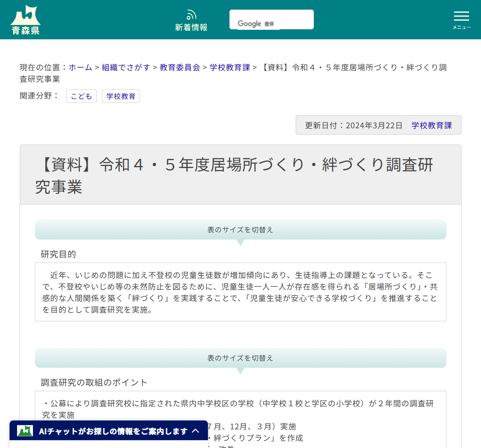
Task: Select the 学校教育 category tag
Action: pos(121,96)
